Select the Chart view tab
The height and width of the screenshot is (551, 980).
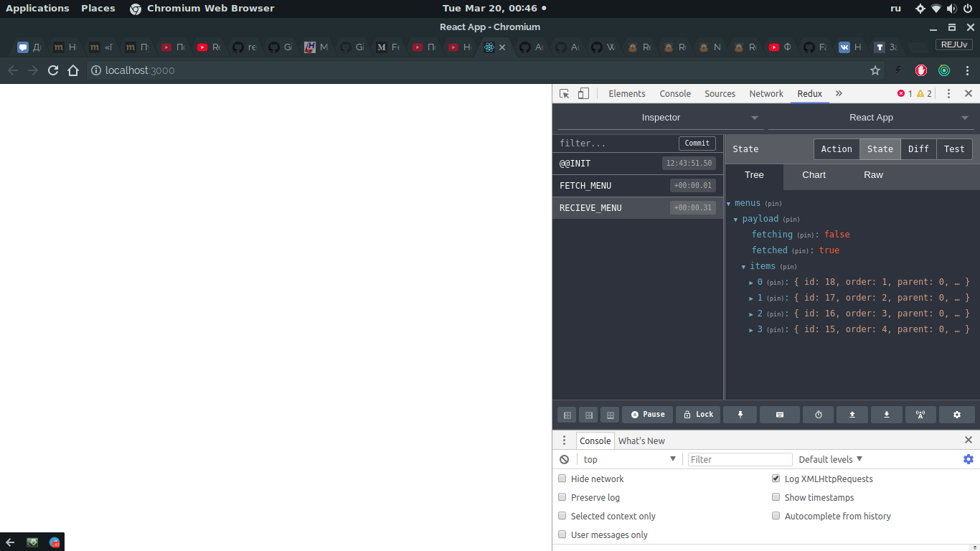click(x=814, y=175)
